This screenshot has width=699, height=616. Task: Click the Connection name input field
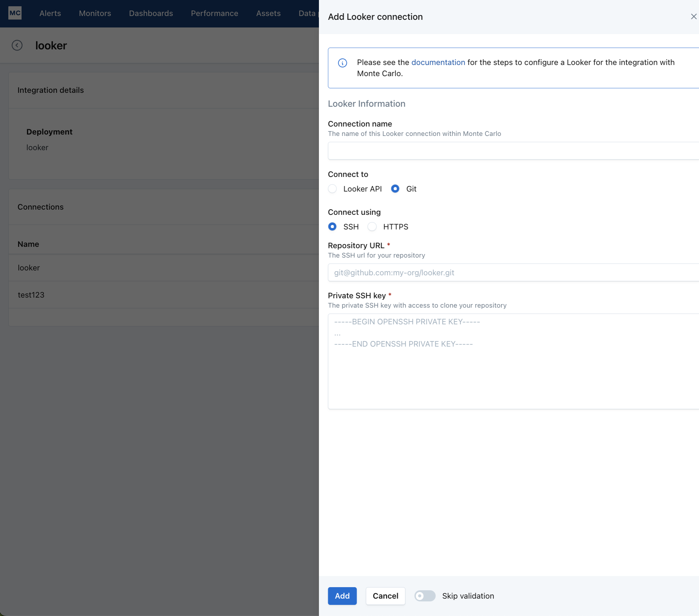[x=513, y=151]
